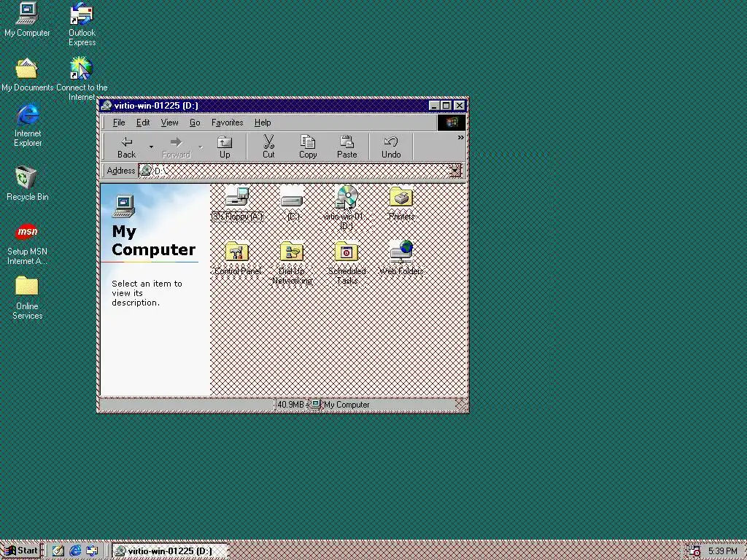Click the Paste toolbar button
Viewport: 747px width, 560px height.
(x=347, y=147)
